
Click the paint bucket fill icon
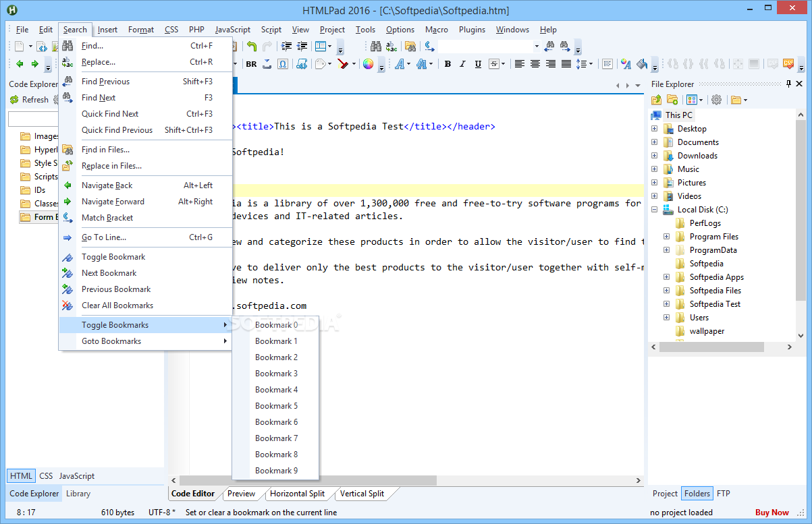pos(643,64)
